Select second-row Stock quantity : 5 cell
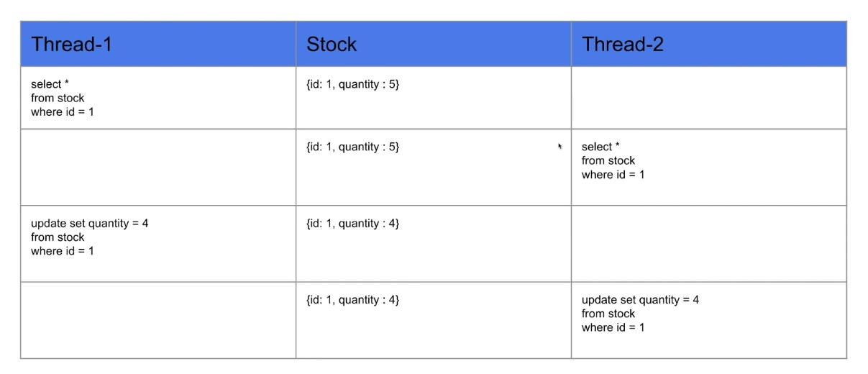Screen dimensions: 868x374 (434, 168)
